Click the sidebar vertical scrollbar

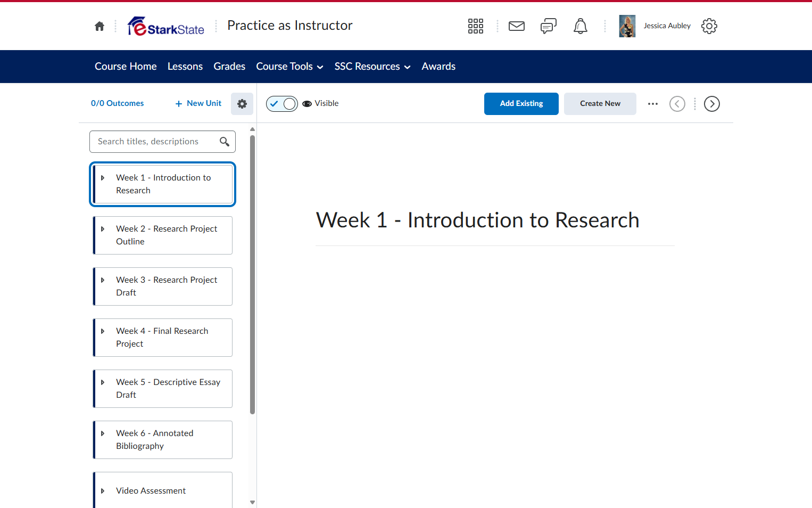[x=253, y=274]
